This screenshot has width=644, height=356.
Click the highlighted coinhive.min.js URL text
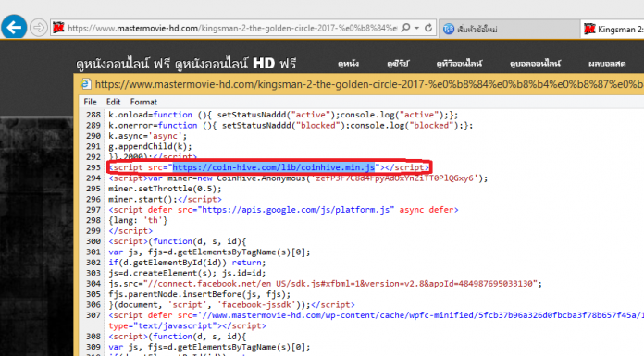click(274, 167)
